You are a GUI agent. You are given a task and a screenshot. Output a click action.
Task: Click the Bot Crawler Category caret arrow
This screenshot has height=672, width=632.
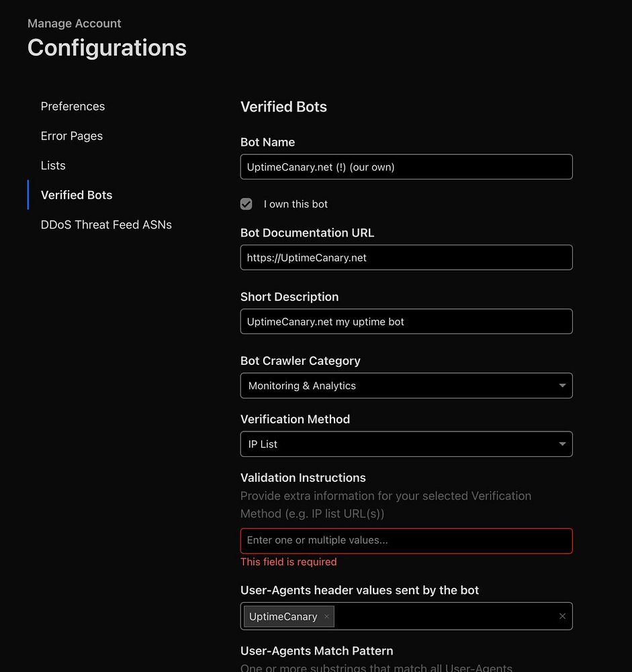tap(561, 386)
